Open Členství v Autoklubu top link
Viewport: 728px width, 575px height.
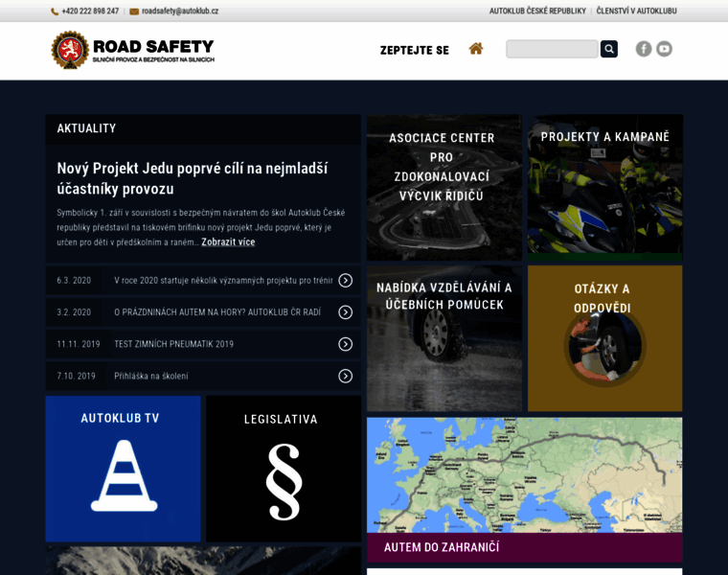pyautogui.click(x=637, y=11)
